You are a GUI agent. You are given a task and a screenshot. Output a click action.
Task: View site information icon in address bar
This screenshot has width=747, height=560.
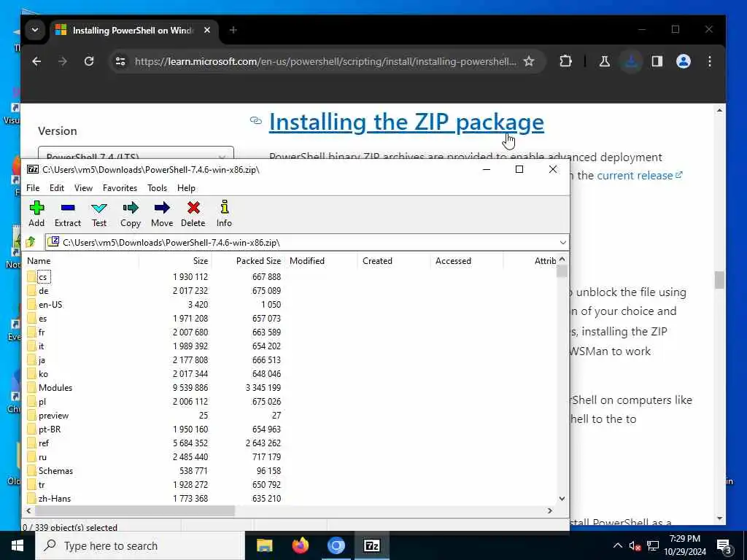click(121, 61)
